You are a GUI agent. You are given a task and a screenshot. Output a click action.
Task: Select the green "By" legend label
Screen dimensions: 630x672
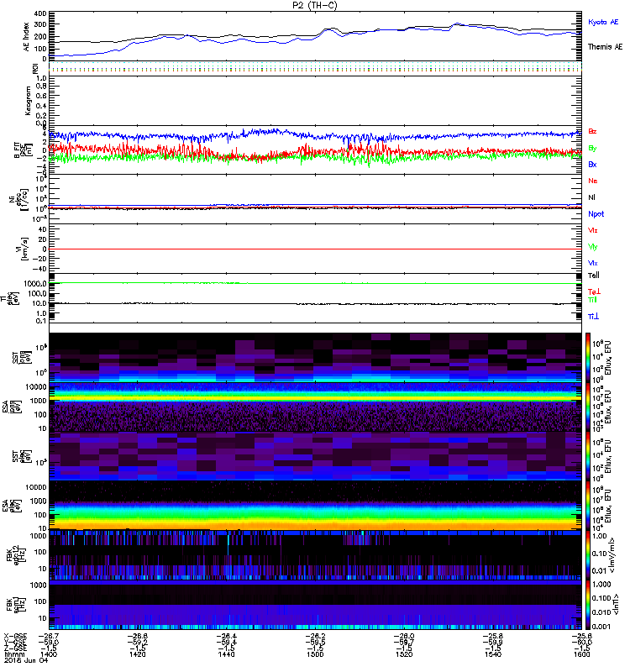pos(592,149)
